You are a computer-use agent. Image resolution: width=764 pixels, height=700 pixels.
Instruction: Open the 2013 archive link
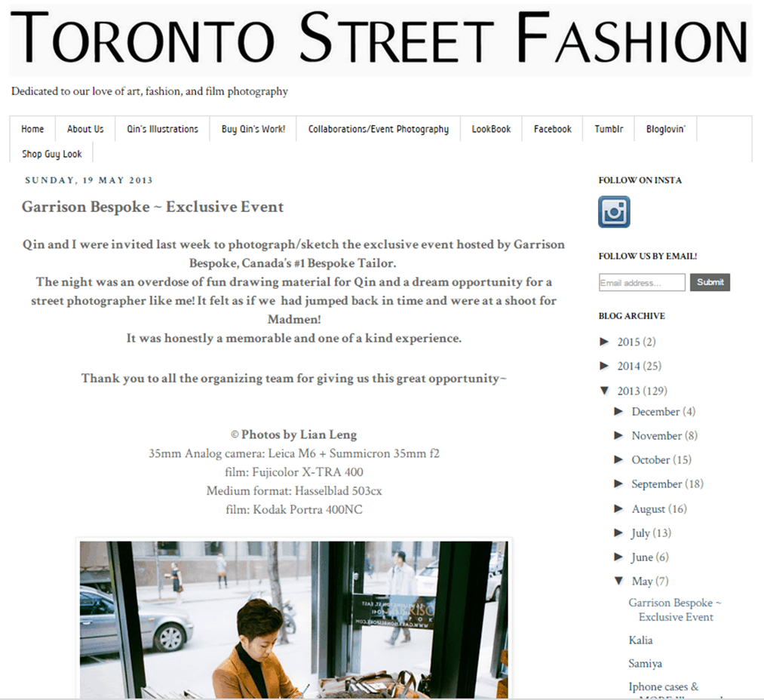tap(628, 391)
